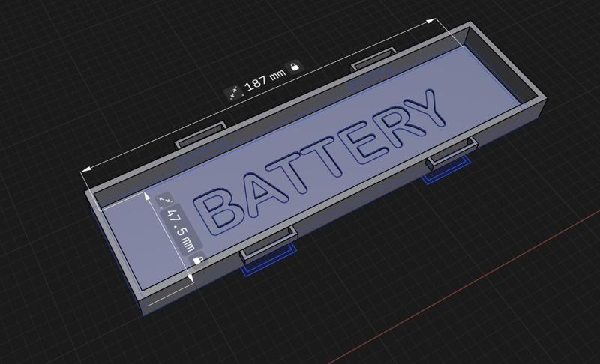Click the dimension arrows icon beside 187 mm
Screen dimensions: 600x364
pos(233,92)
